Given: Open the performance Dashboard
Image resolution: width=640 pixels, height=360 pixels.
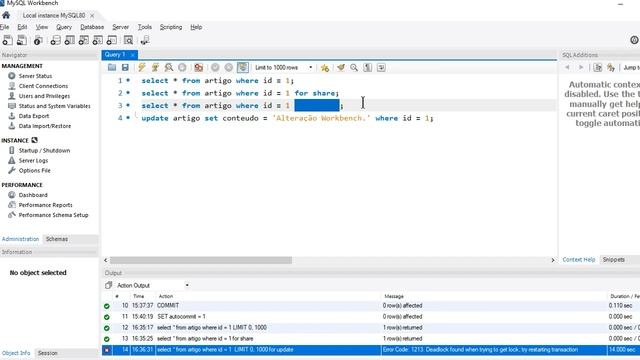Looking at the screenshot, I should pyautogui.click(x=33, y=195).
